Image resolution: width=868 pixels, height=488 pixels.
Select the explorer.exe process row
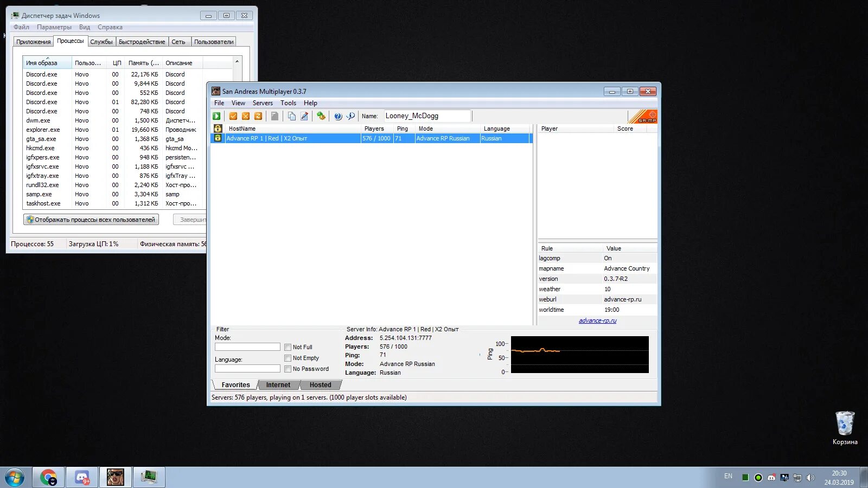tap(114, 130)
